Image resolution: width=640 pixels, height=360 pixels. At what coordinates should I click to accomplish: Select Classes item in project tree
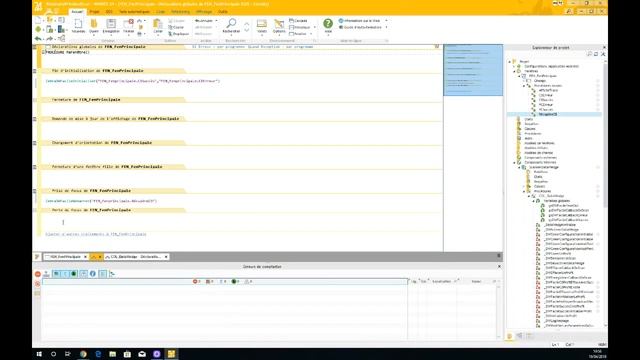pos(530,129)
